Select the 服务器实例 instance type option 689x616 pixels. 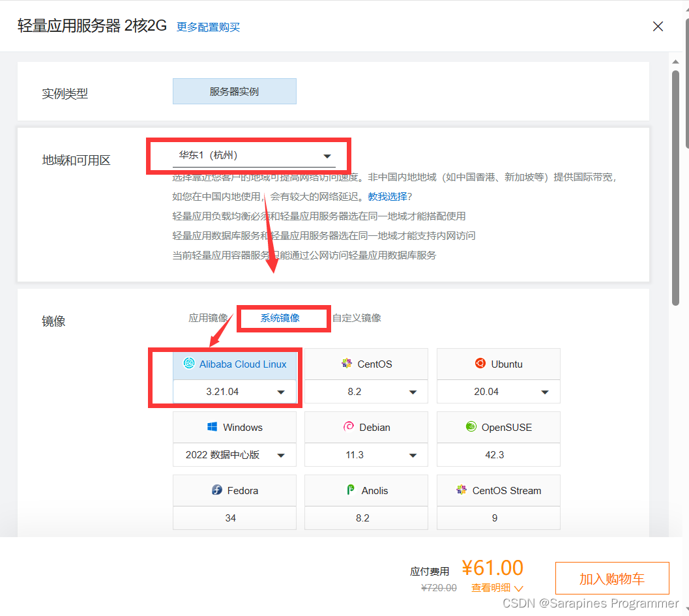coord(234,91)
